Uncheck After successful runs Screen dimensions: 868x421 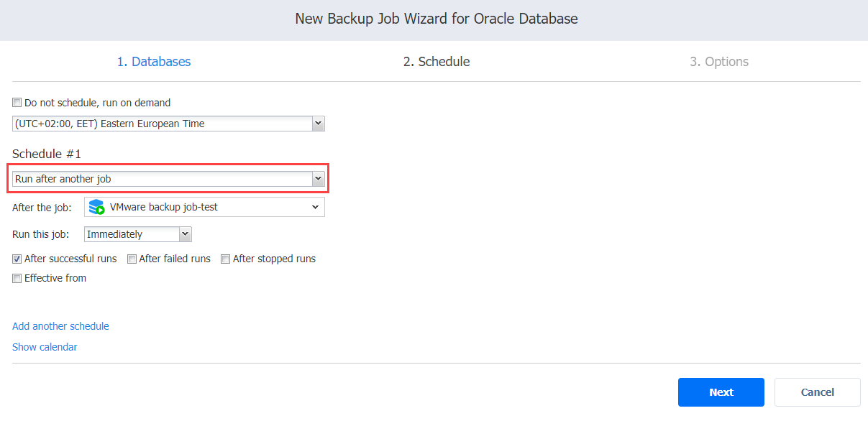pos(17,259)
